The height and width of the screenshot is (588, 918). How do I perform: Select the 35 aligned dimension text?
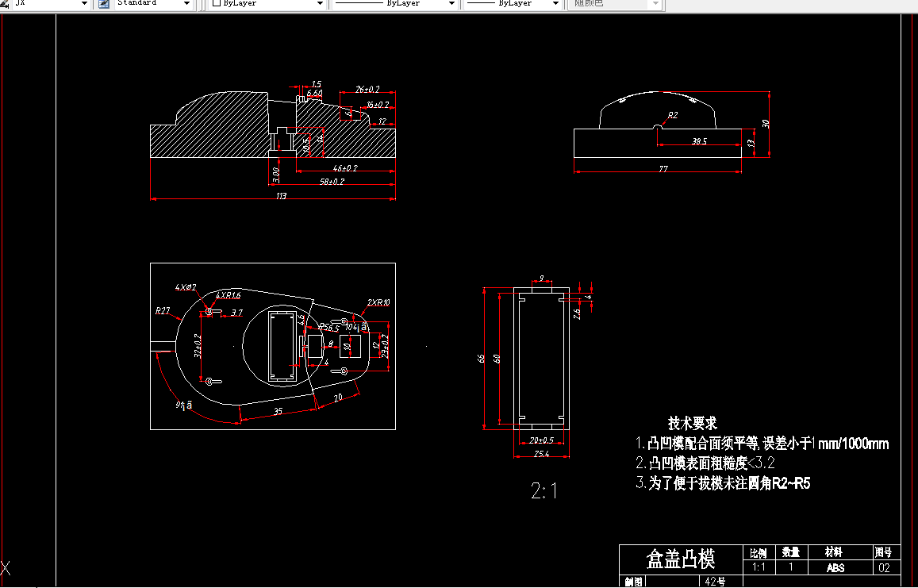(278, 411)
